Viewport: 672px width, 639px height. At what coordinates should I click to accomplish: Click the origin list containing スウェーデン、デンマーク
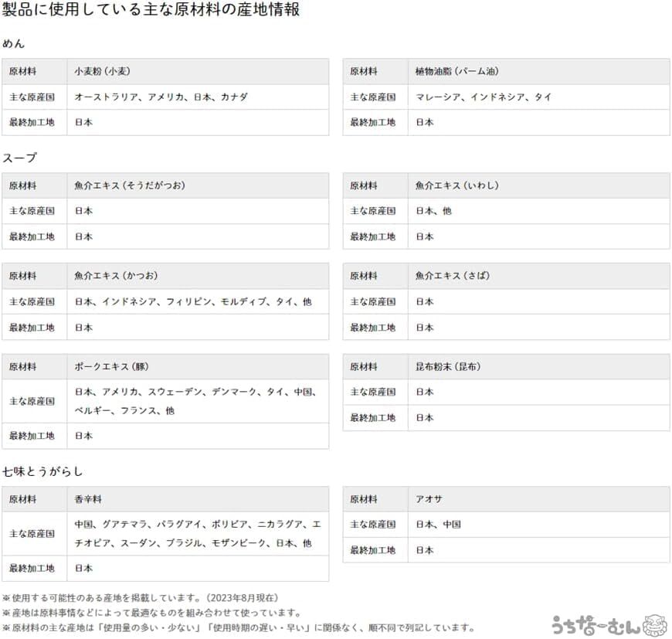point(196,401)
